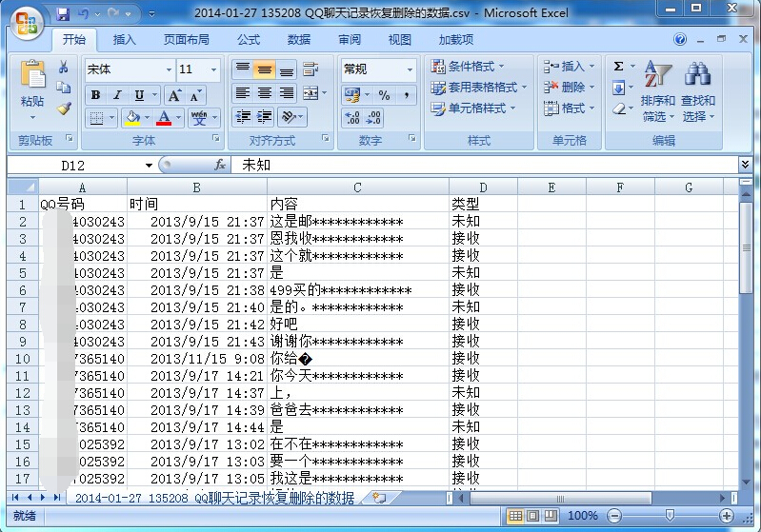
Task: Save the workbook with the floppy icon
Action: click(63, 14)
